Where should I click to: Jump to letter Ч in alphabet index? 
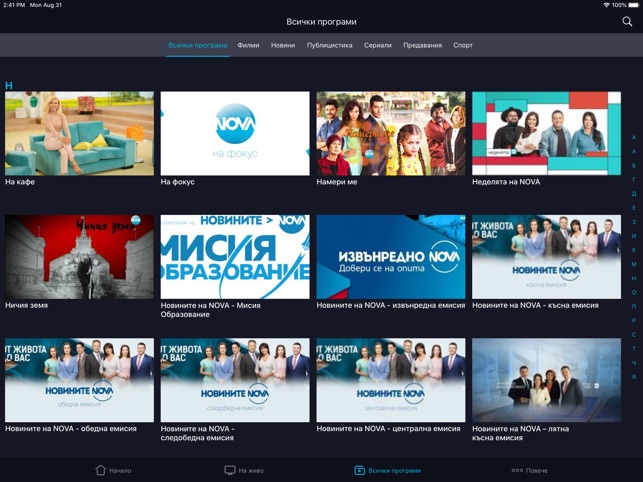coord(634,363)
